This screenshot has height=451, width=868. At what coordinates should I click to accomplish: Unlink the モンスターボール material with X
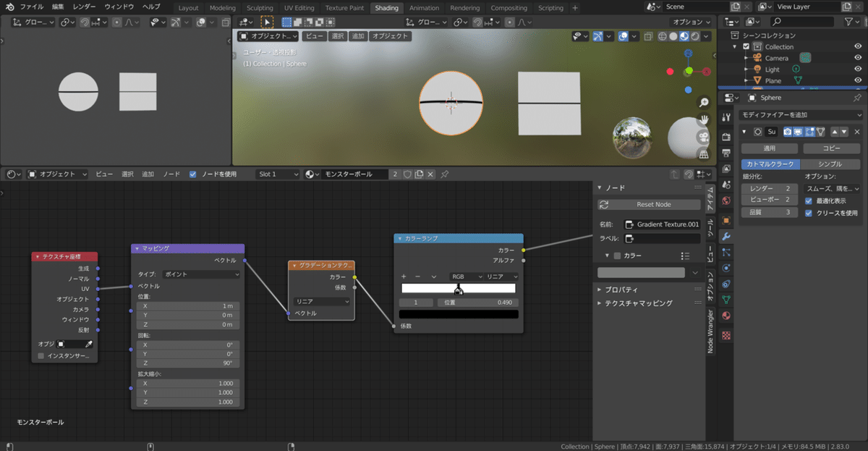pyautogui.click(x=430, y=174)
